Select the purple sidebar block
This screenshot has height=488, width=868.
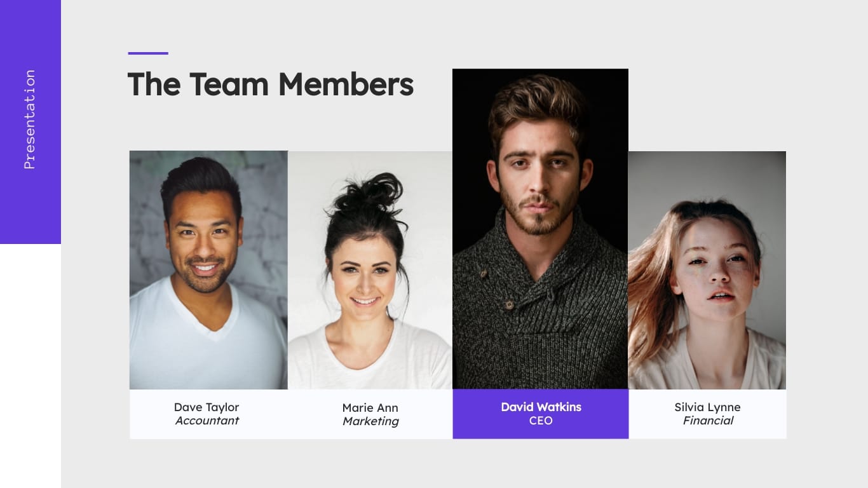click(x=31, y=122)
